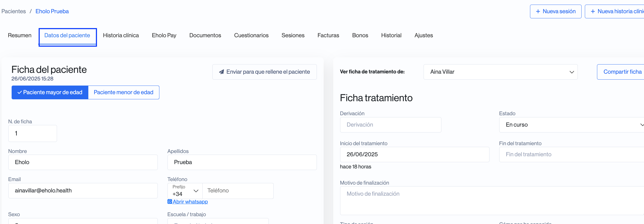
Task: Open the Historia clínica tab
Action: tap(121, 35)
